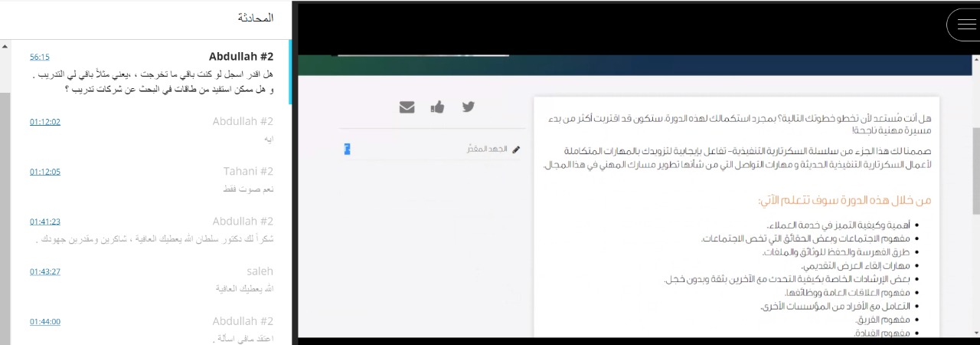The width and height of the screenshot is (980, 345).
Task: Jump to chat timestamp 56:15
Action: point(40,58)
